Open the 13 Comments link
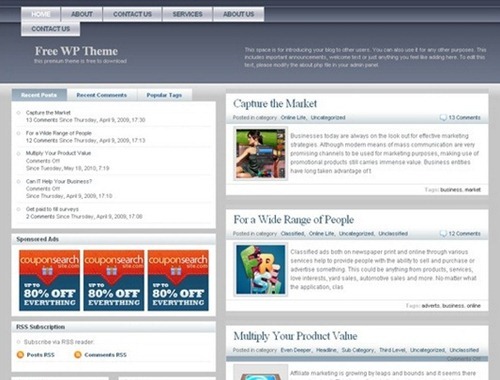The height and width of the screenshot is (380, 500). (x=464, y=117)
